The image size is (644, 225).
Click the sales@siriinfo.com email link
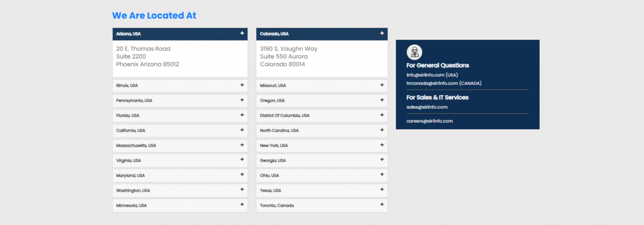[x=427, y=107]
